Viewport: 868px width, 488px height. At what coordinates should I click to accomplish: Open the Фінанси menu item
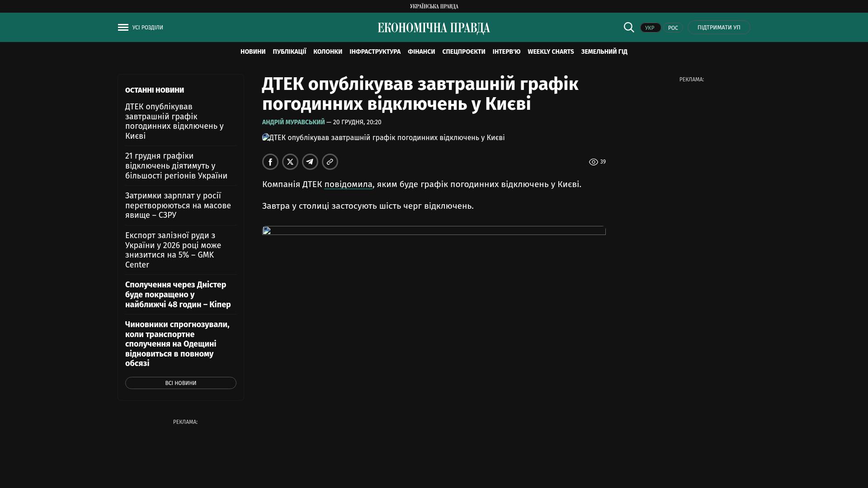pyautogui.click(x=421, y=52)
